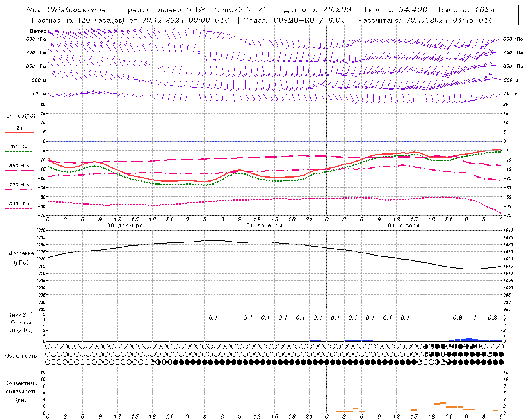
Task: Click the dashed line sample under the Td 2м legend
Action: (19, 151)
